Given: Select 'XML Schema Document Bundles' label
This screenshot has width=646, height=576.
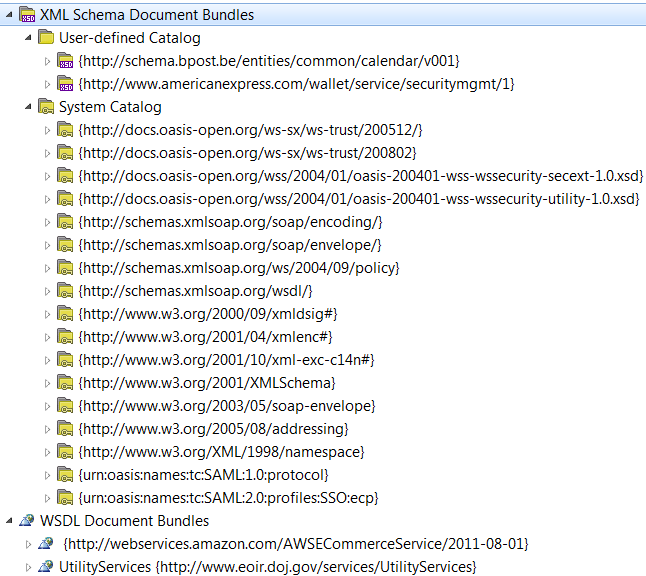Looking at the screenshot, I should click(x=147, y=15).
